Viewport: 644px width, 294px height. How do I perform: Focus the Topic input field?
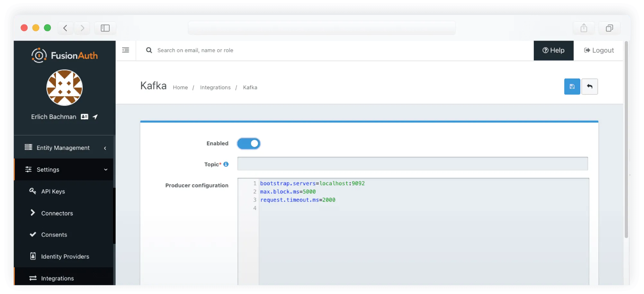coord(413,164)
